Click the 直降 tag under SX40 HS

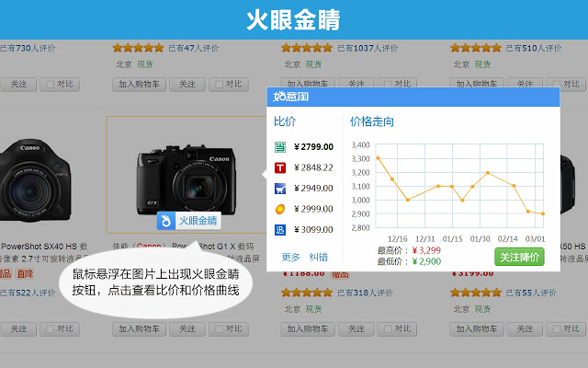pos(25,274)
